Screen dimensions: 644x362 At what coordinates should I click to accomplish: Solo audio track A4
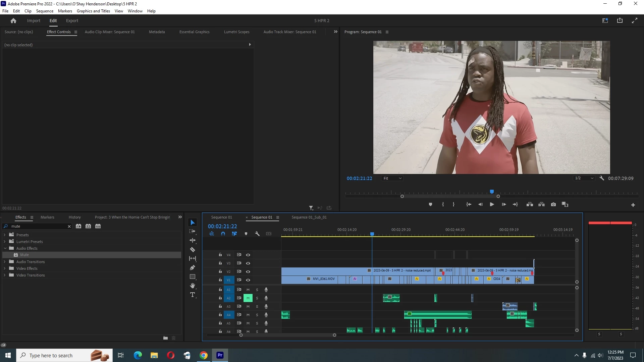coord(257,315)
